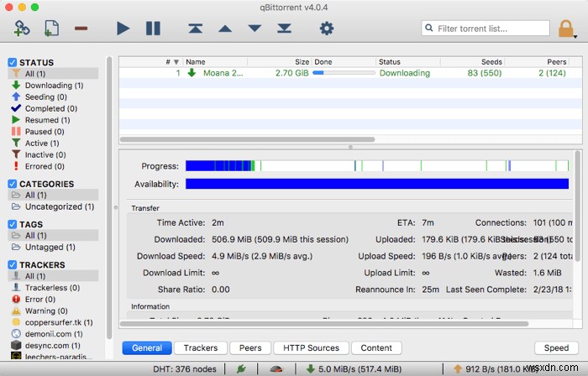Pause torrents with the pause icon

[x=153, y=29]
